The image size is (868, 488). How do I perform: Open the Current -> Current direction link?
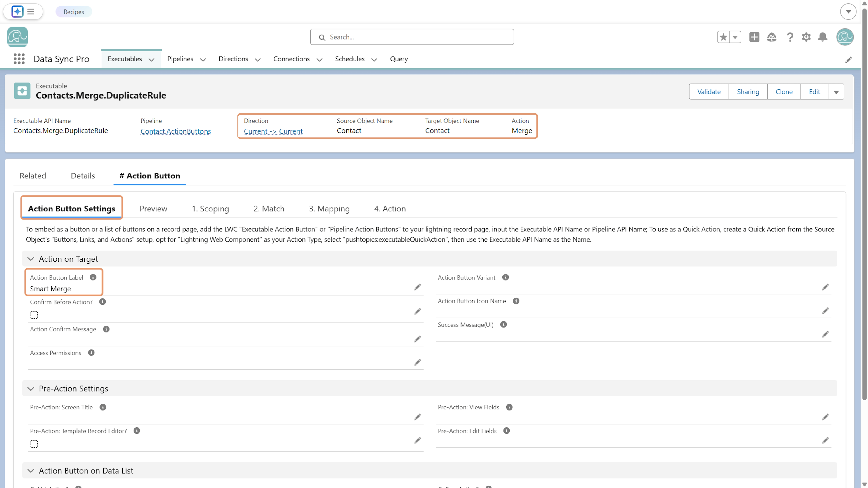coord(273,131)
